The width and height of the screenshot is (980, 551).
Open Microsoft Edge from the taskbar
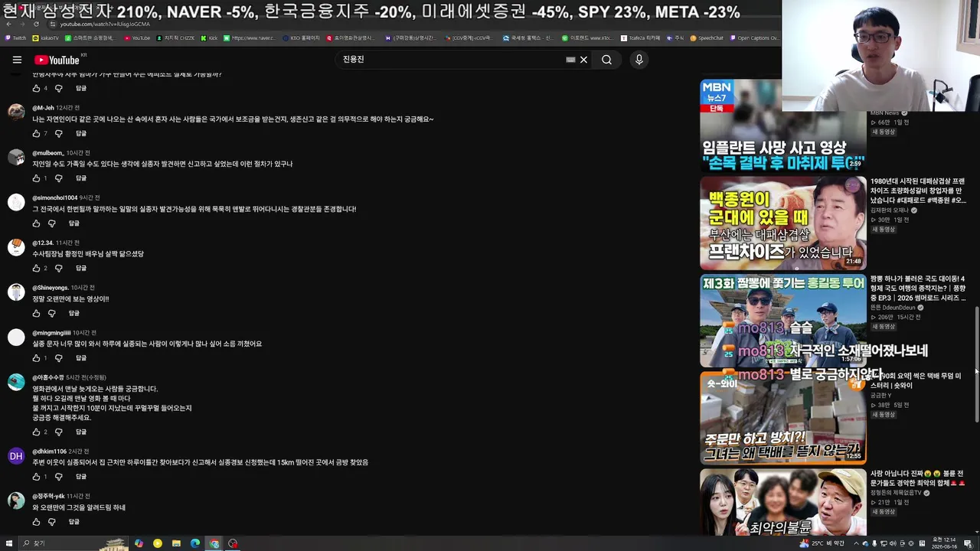click(x=195, y=543)
